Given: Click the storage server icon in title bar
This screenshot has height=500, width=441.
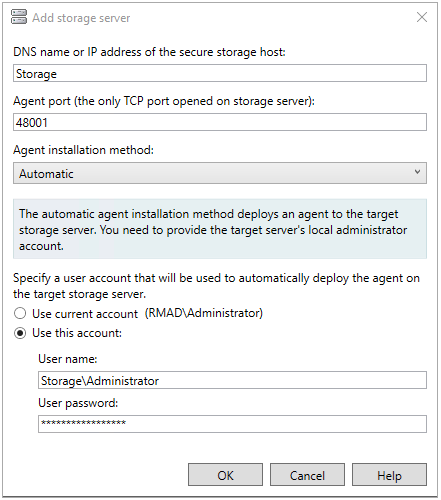Looking at the screenshot, I should click(19, 17).
